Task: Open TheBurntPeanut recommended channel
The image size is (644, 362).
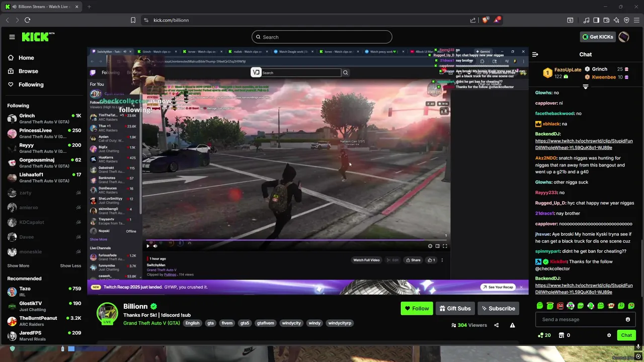Action: 44,321
